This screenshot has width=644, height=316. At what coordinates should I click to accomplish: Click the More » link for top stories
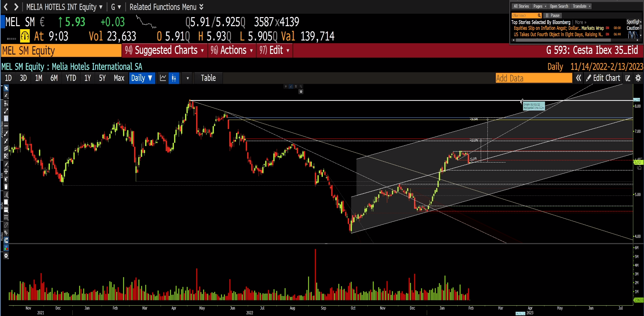[581, 22]
